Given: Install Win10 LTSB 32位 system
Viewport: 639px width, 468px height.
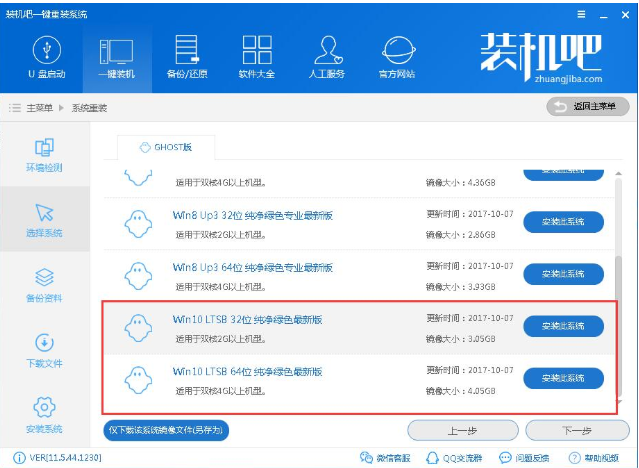Looking at the screenshot, I should click(563, 326).
